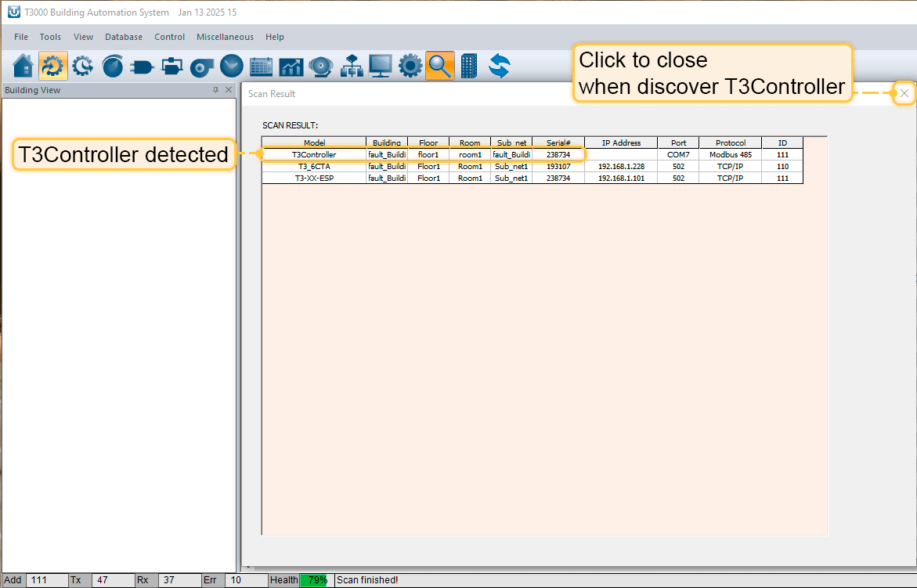
Task: Click the alarm bell icon
Action: coord(320,67)
